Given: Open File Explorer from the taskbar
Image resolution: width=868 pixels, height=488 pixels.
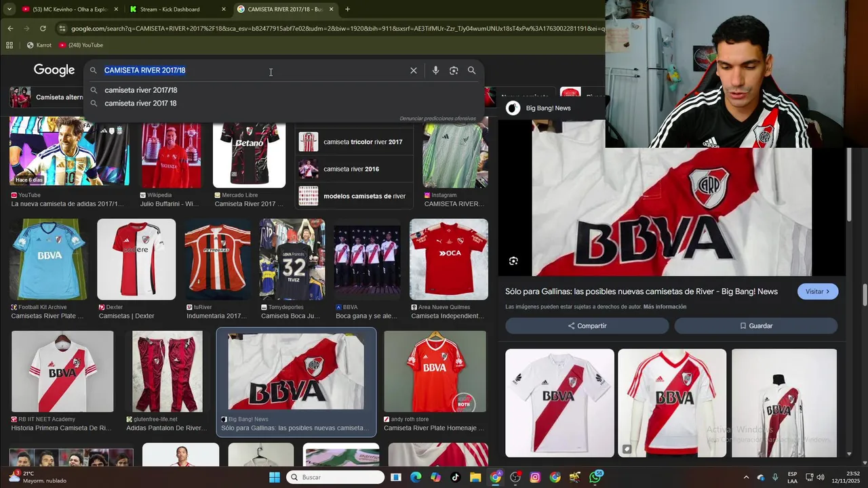Looking at the screenshot, I should point(475,477).
